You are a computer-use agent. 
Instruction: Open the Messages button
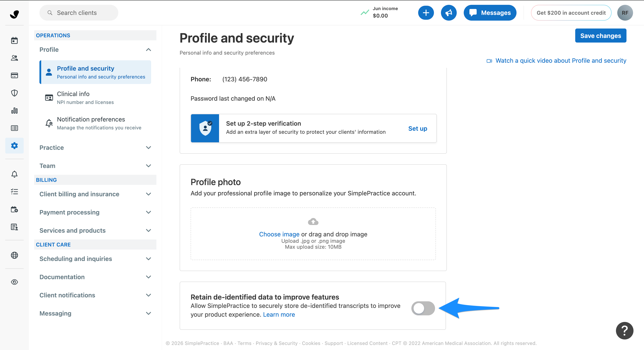[x=490, y=12]
